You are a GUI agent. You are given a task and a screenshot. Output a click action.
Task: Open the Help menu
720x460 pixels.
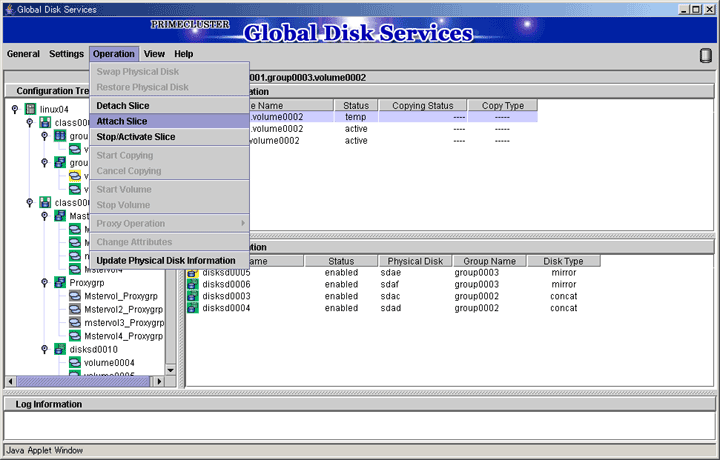click(184, 54)
